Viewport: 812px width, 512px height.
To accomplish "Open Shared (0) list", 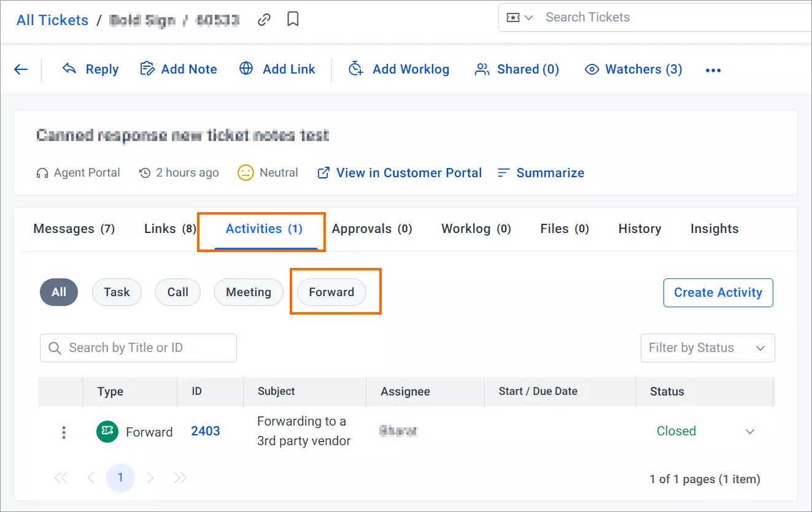I will tap(517, 69).
